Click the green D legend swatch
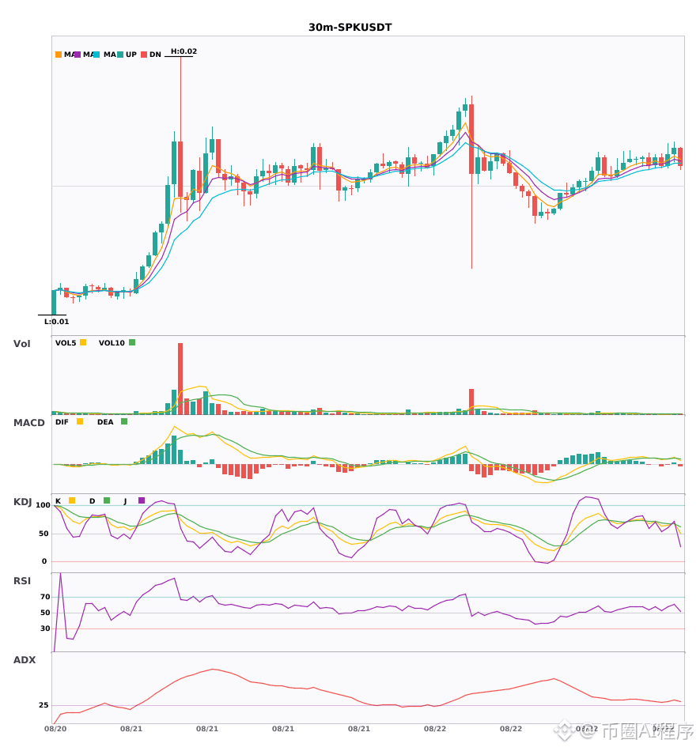This screenshot has height=751, width=700. click(x=107, y=500)
